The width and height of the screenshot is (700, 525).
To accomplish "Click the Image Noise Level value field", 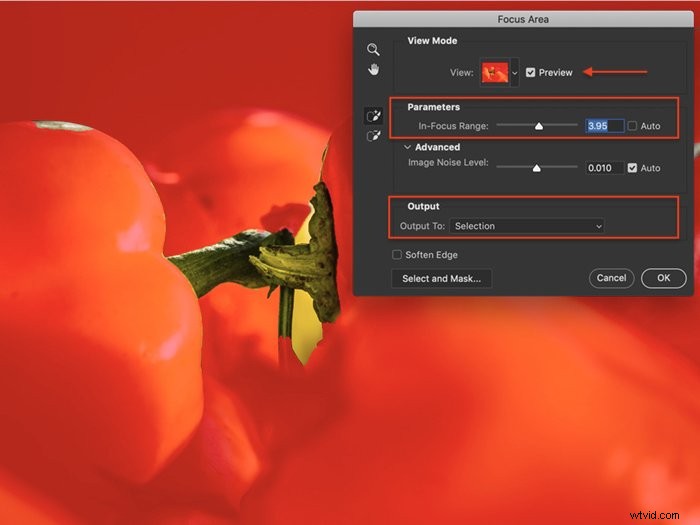I will 604,168.
